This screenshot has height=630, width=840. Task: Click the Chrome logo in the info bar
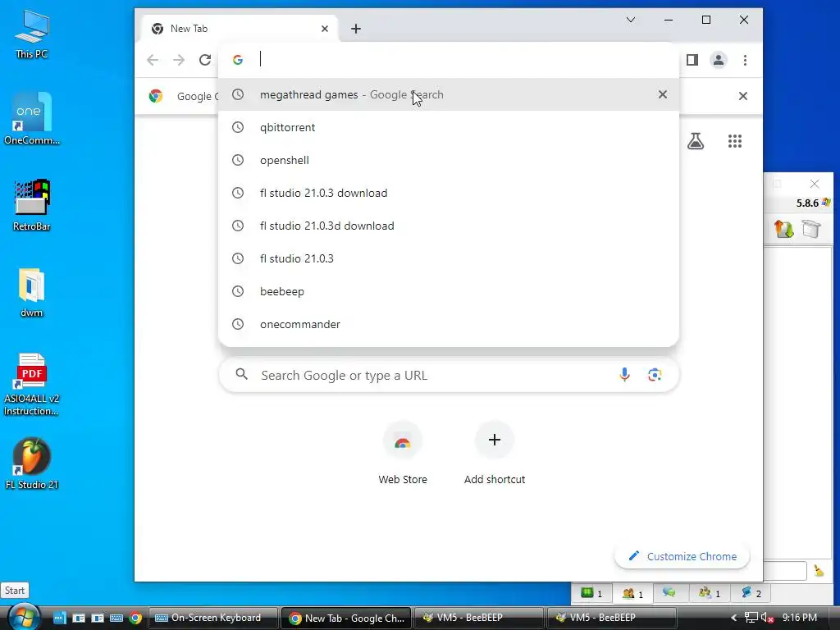(156, 96)
